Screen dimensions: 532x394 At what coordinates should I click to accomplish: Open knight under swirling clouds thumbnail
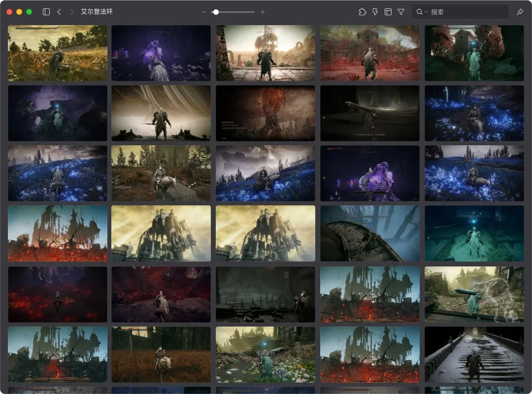(x=161, y=113)
